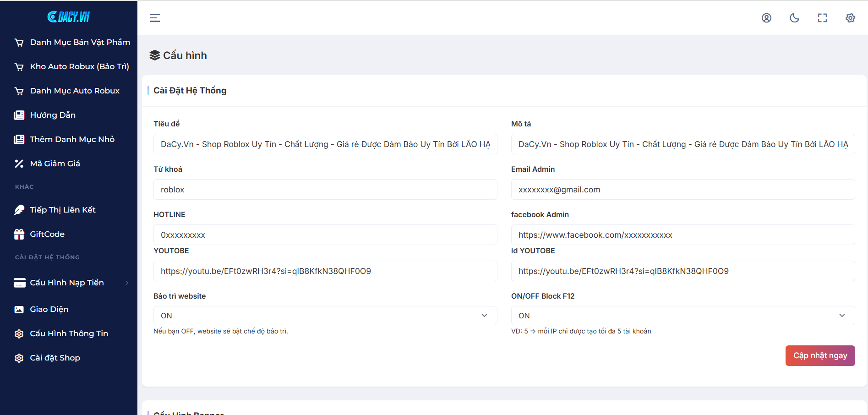Click the layers icon beside Cấu hình

pyautogui.click(x=155, y=55)
